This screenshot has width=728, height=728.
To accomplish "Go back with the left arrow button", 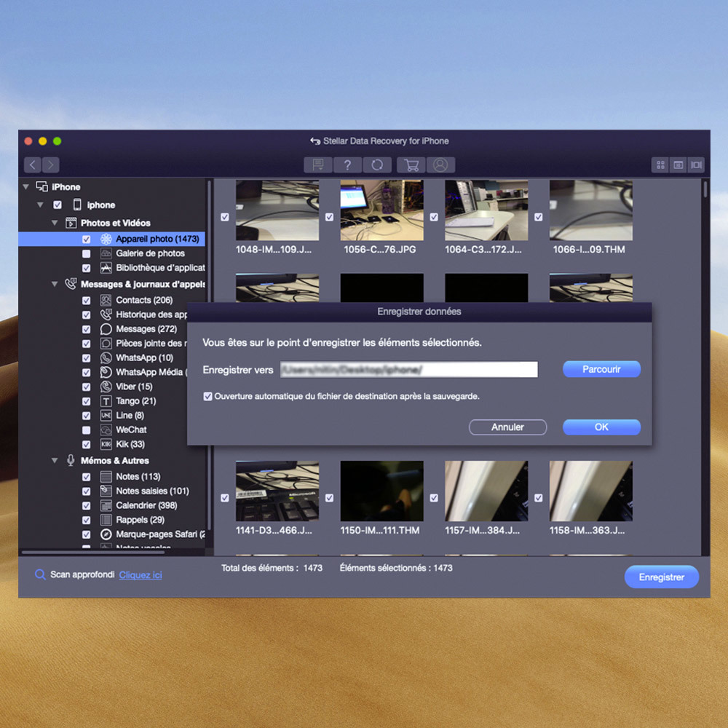I will (33, 165).
